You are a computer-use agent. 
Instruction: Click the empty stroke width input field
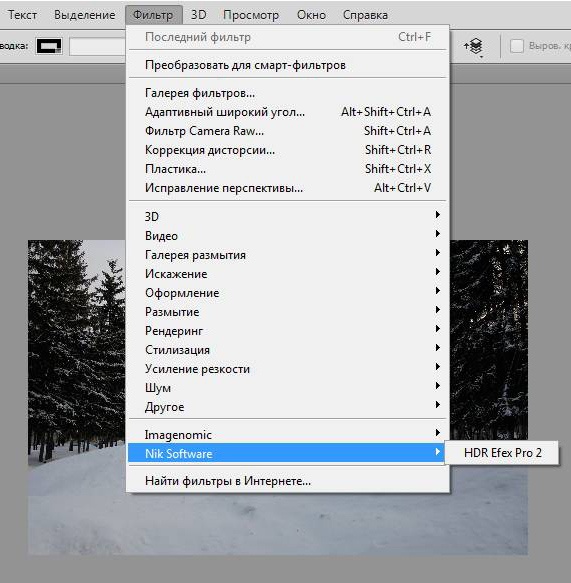point(97,46)
